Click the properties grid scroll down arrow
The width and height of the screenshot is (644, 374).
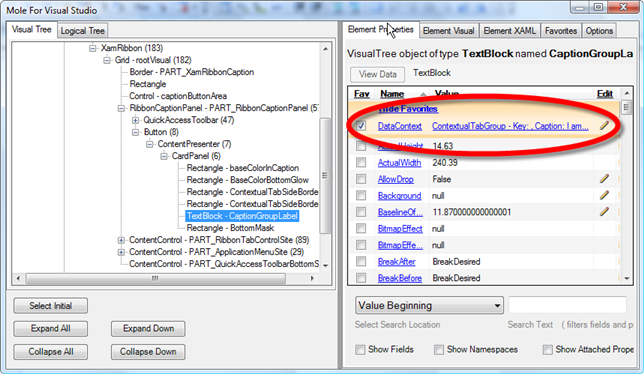(627, 278)
